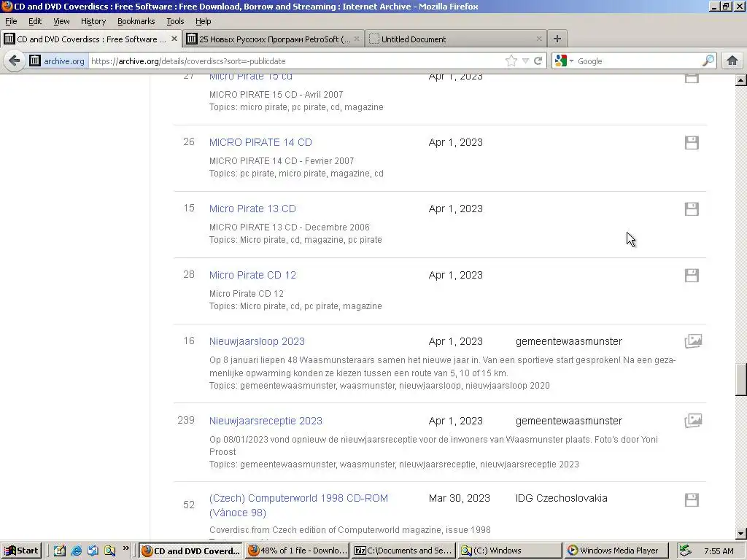Open the Windows Start menu
The height and width of the screenshot is (560, 747).
[21, 551]
